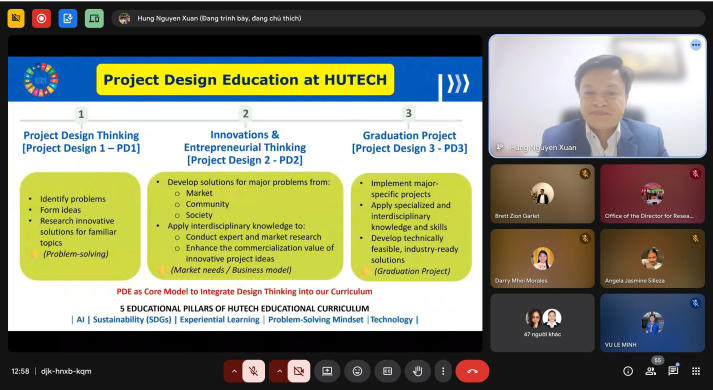Select Brett Zion Garlet's participant tile
This screenshot has width=713, height=390.
pyautogui.click(x=542, y=194)
